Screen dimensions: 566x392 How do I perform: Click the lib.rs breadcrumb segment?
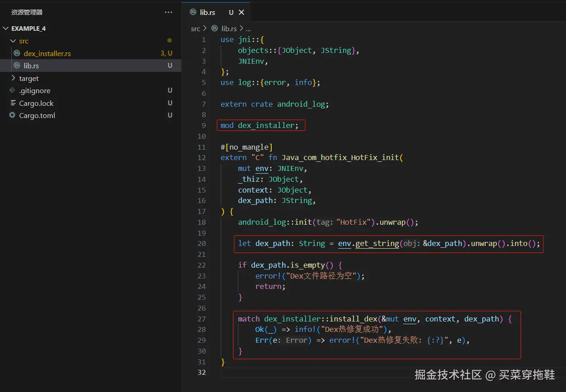point(229,28)
